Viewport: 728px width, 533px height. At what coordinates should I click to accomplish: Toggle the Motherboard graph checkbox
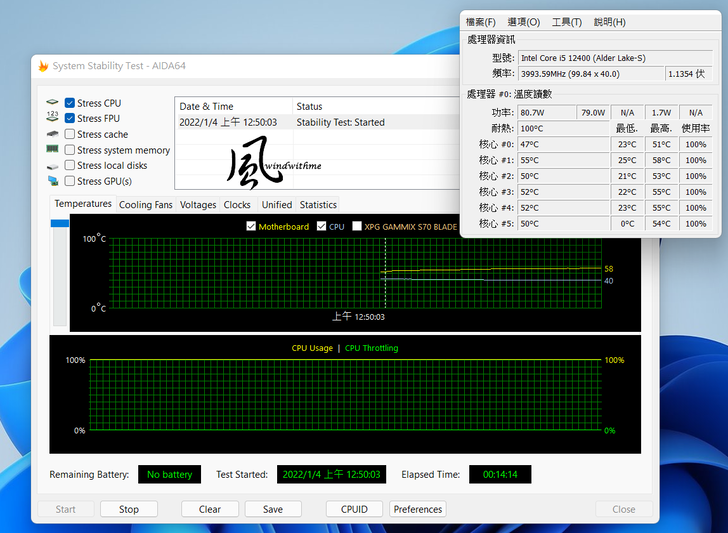[251, 226]
